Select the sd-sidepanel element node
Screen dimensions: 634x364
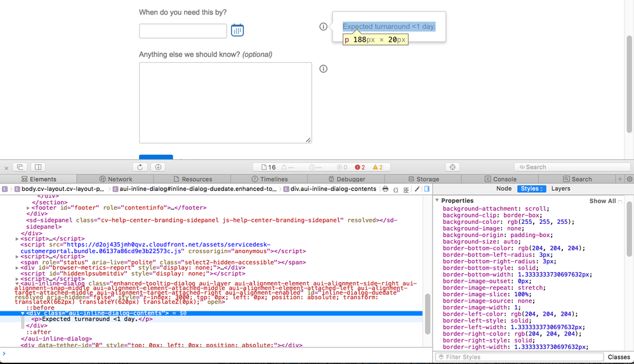tap(211, 223)
